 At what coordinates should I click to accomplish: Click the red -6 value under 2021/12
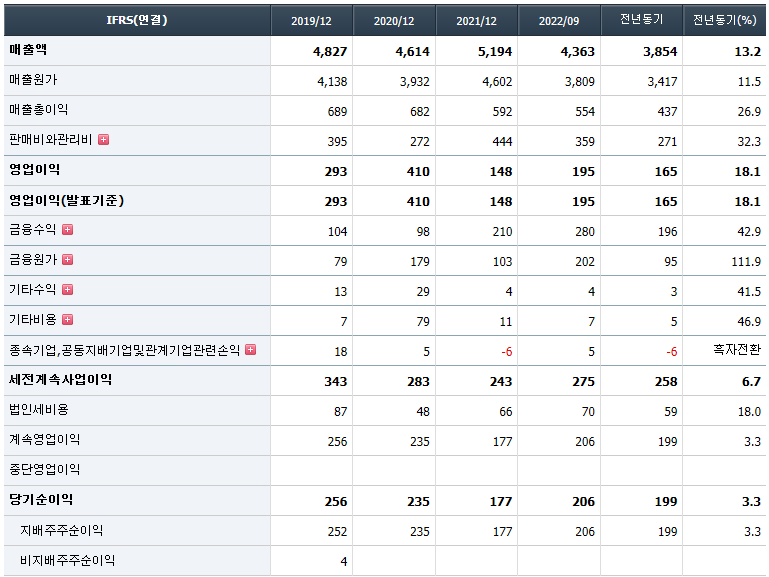(x=507, y=351)
